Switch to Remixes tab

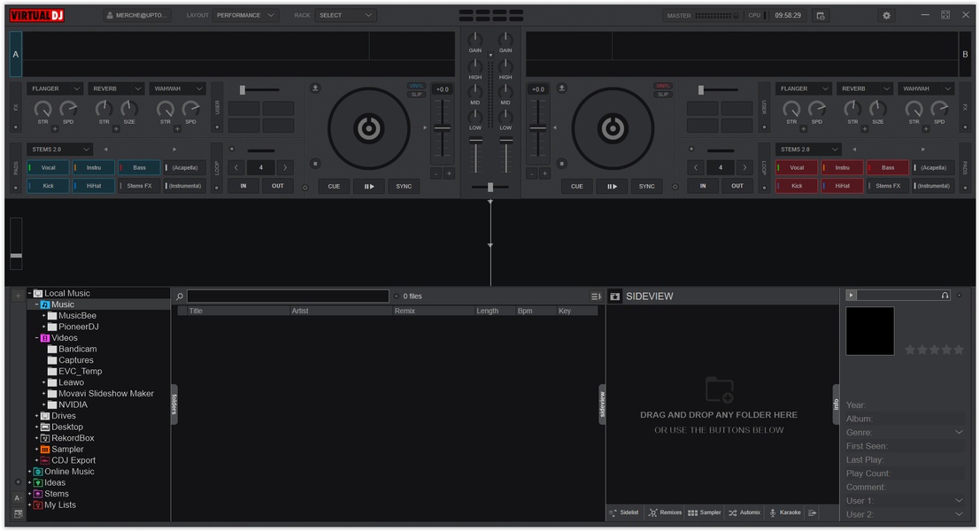665,513
